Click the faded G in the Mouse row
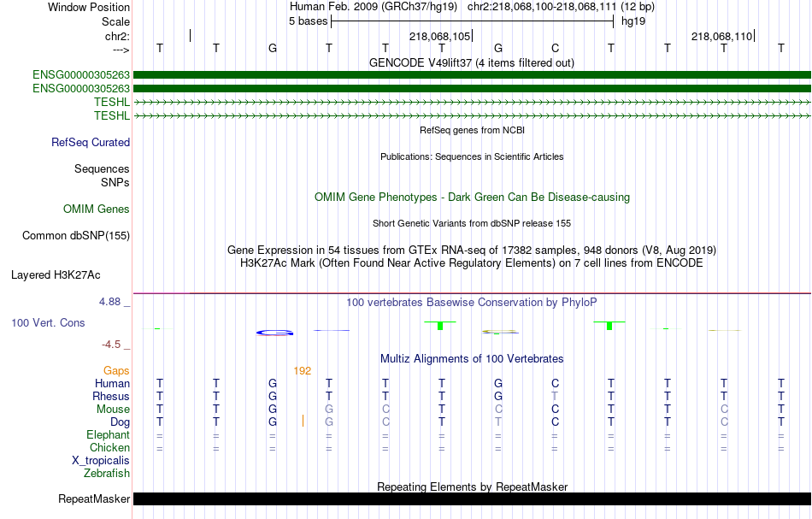 pos(329,410)
